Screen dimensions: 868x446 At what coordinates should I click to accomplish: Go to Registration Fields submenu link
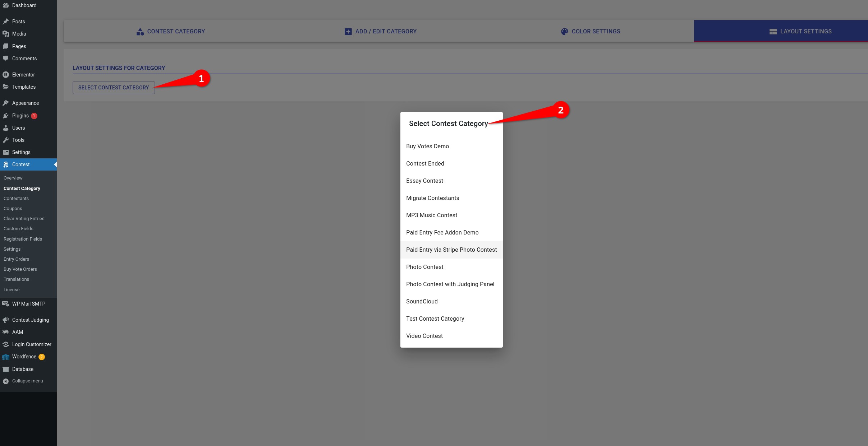[23, 239]
